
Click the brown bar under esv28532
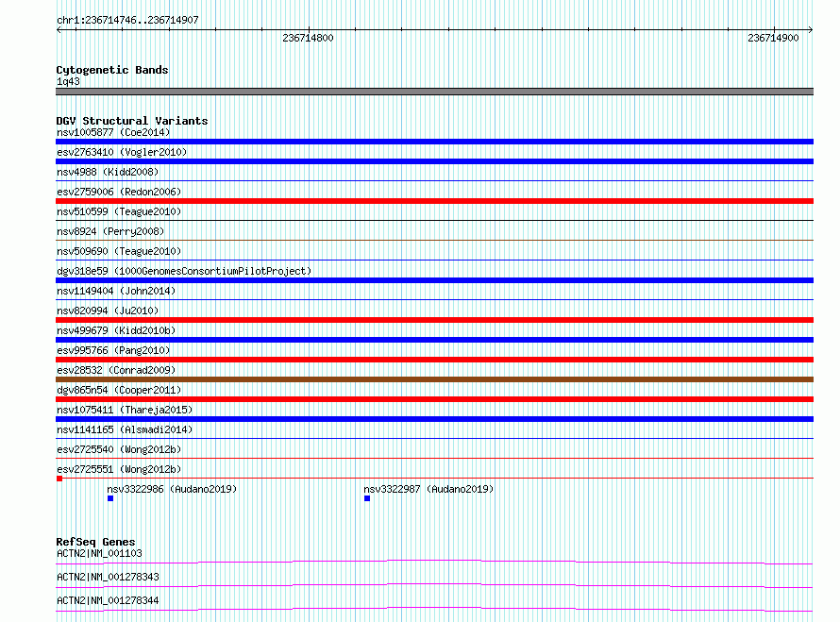pos(434,379)
